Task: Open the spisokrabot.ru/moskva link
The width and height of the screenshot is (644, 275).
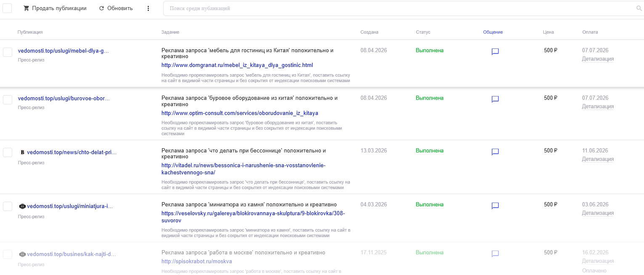Action: [x=196, y=262]
